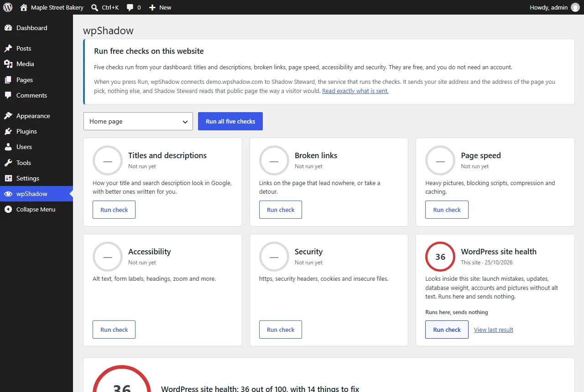
Task: Click the Users person icon
Action: click(8, 147)
